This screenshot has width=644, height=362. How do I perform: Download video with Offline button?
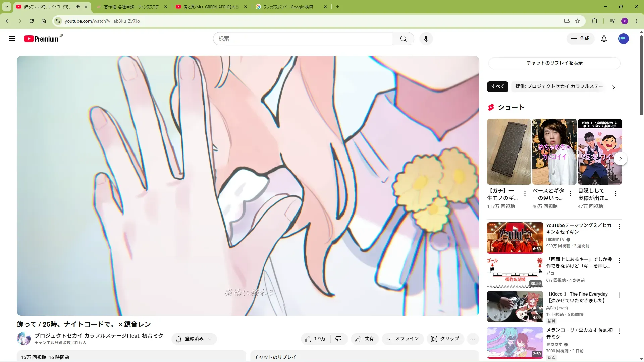(402, 339)
